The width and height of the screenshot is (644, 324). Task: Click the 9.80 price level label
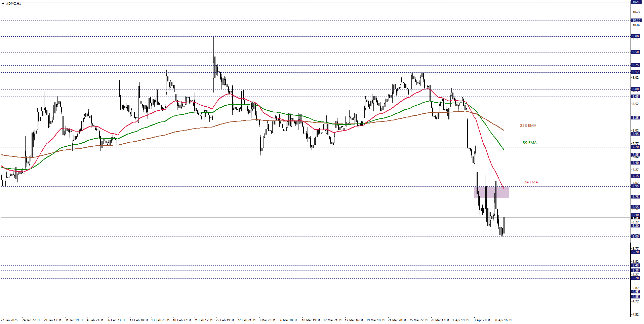pos(635,36)
